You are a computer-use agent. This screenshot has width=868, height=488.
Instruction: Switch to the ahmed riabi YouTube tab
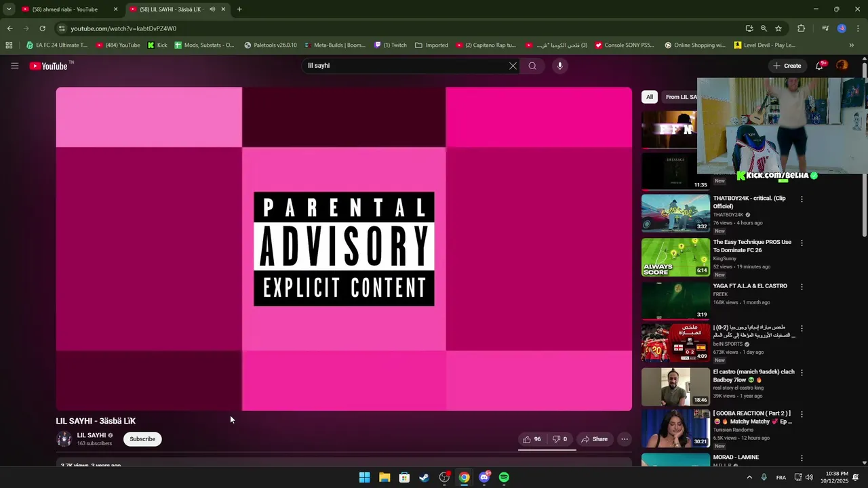pos(68,9)
